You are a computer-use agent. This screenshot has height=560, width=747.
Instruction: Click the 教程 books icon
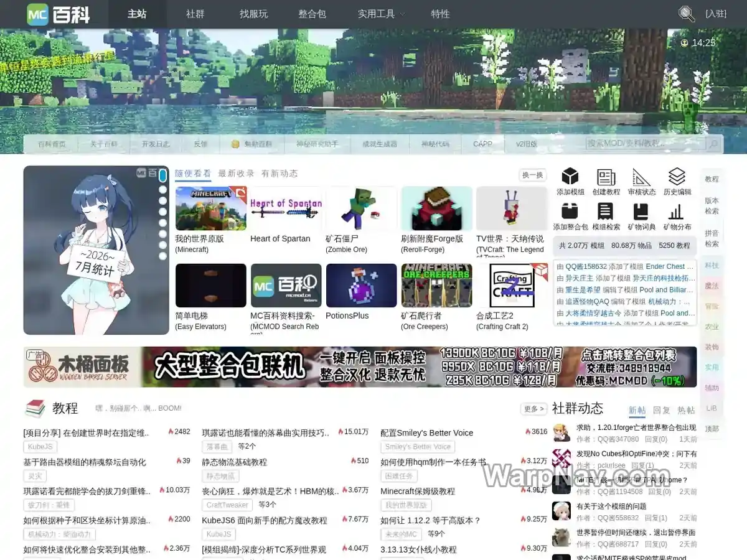point(35,408)
